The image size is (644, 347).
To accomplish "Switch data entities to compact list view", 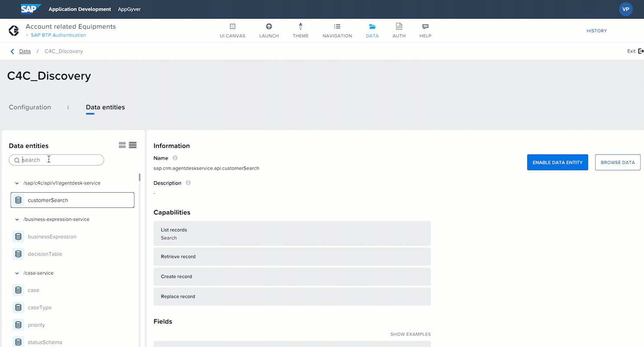I will click(133, 145).
